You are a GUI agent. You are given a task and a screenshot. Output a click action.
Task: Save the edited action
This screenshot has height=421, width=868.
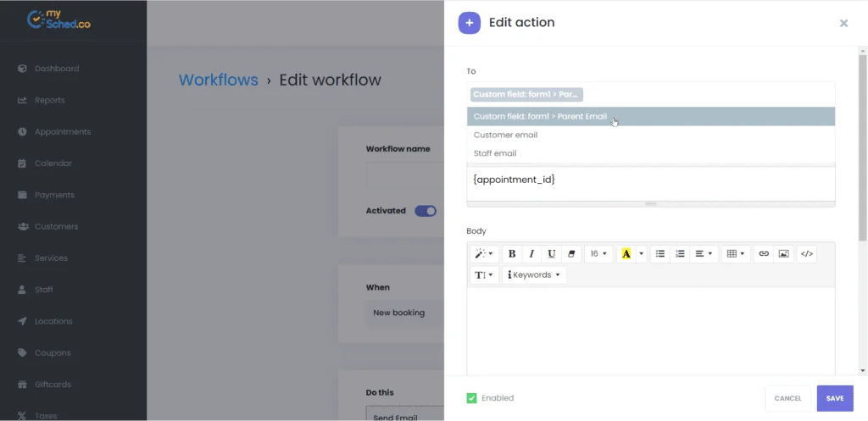pyautogui.click(x=835, y=398)
